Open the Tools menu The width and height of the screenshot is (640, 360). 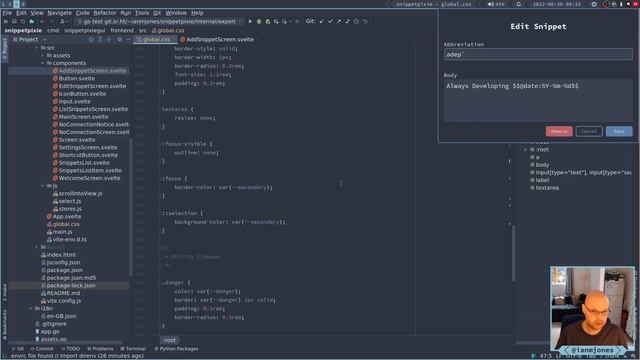pos(142,13)
